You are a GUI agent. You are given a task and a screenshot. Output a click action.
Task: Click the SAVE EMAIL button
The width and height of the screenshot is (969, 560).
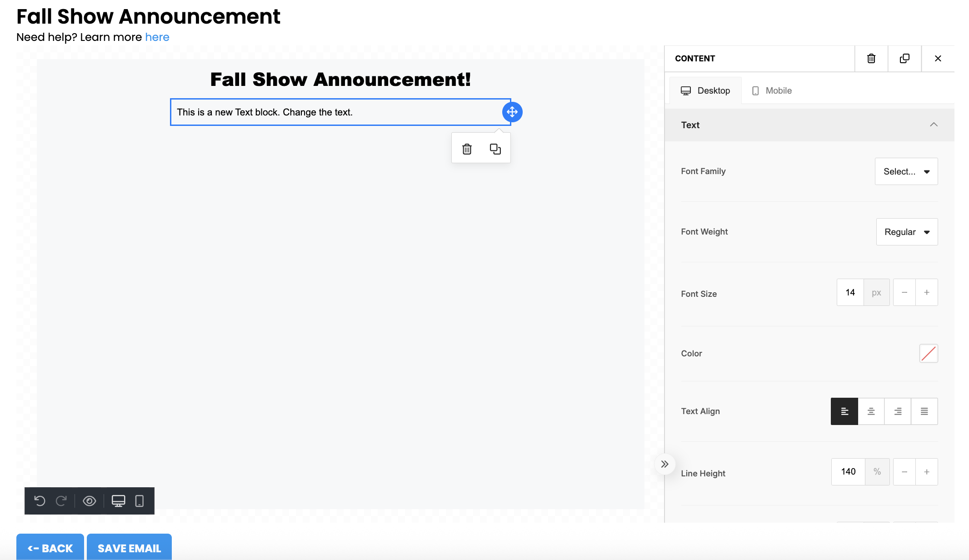click(x=129, y=548)
